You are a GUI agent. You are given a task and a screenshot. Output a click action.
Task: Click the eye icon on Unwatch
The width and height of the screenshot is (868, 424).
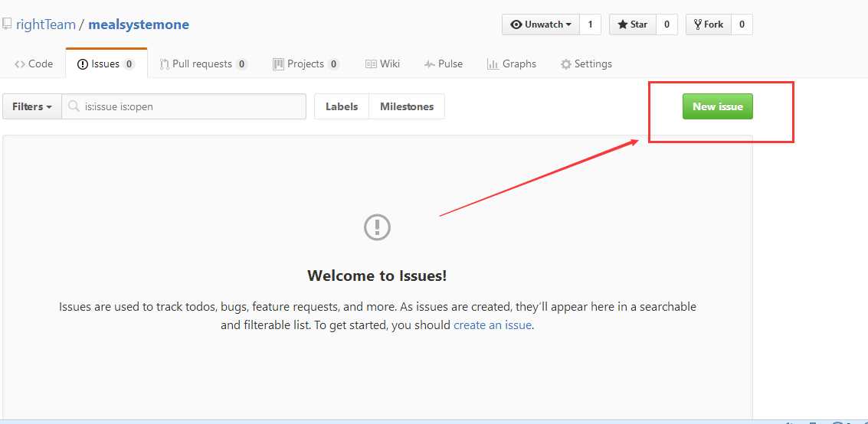coord(516,24)
